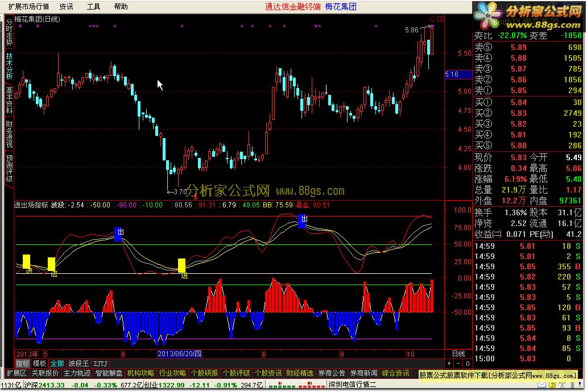Click the blue 出 sell marker near June

pyautogui.click(x=118, y=234)
